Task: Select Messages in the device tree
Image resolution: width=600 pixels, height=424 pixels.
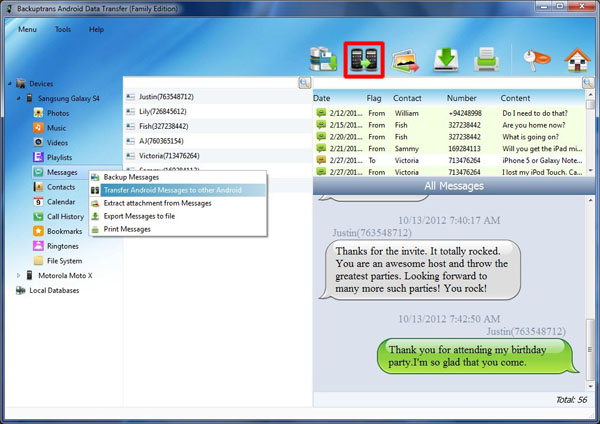Action: pos(62,172)
